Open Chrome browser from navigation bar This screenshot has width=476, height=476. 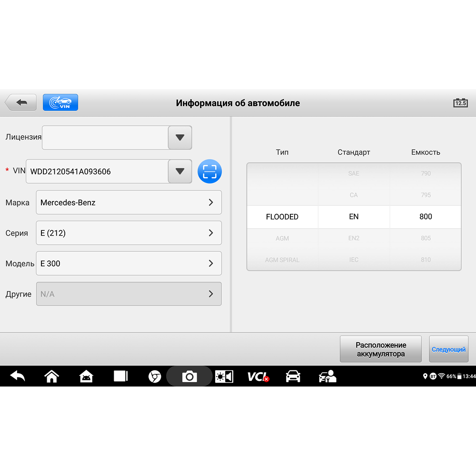(155, 377)
